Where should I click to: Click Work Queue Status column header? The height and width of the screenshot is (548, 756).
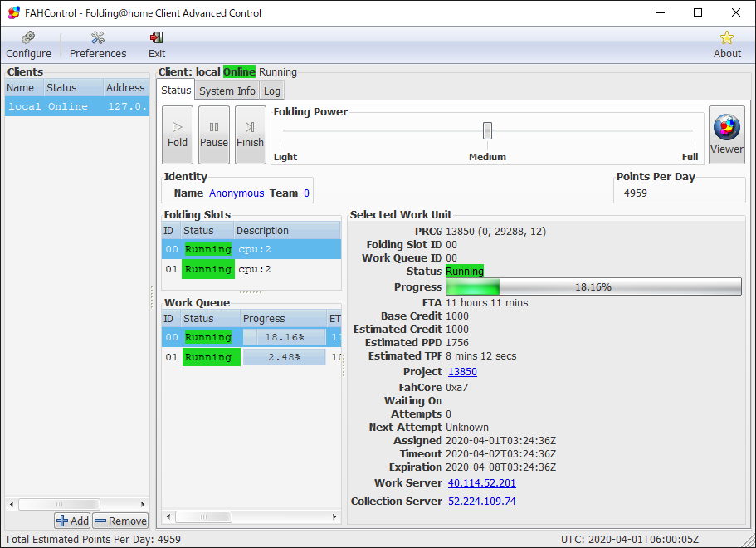pos(211,318)
